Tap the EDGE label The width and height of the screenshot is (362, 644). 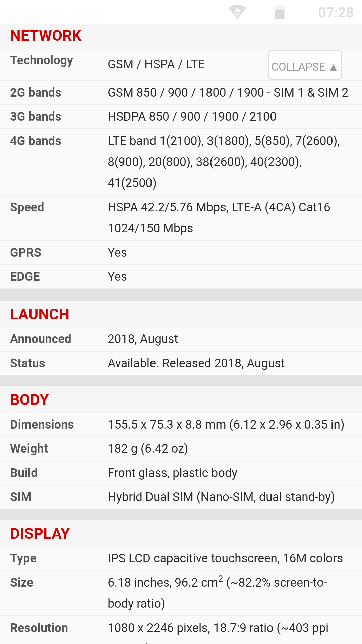point(25,277)
